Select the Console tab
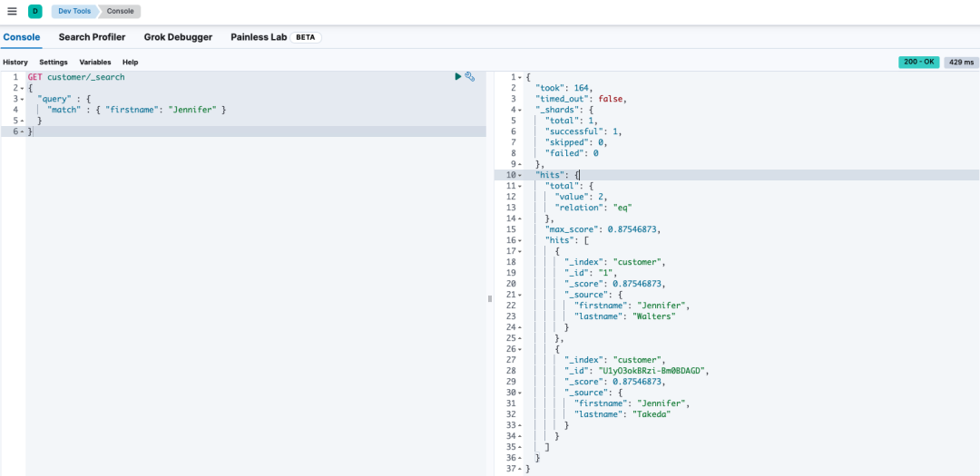 22,37
